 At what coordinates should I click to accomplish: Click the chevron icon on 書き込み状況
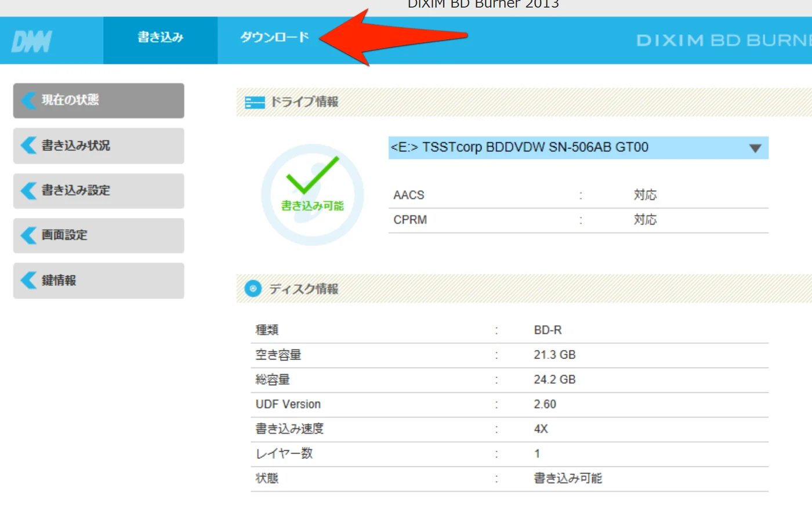(x=28, y=146)
